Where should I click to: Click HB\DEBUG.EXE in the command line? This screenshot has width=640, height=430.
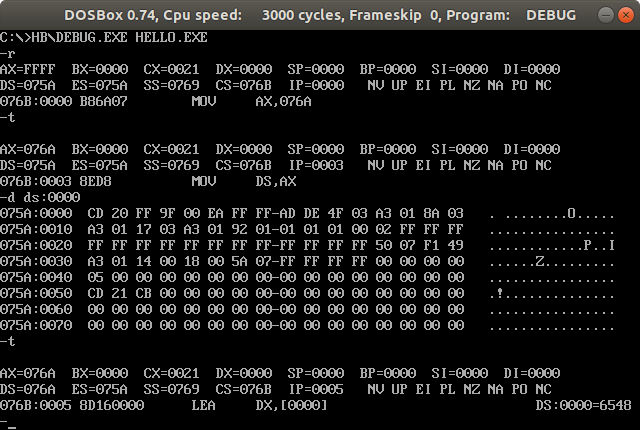click(x=80, y=38)
